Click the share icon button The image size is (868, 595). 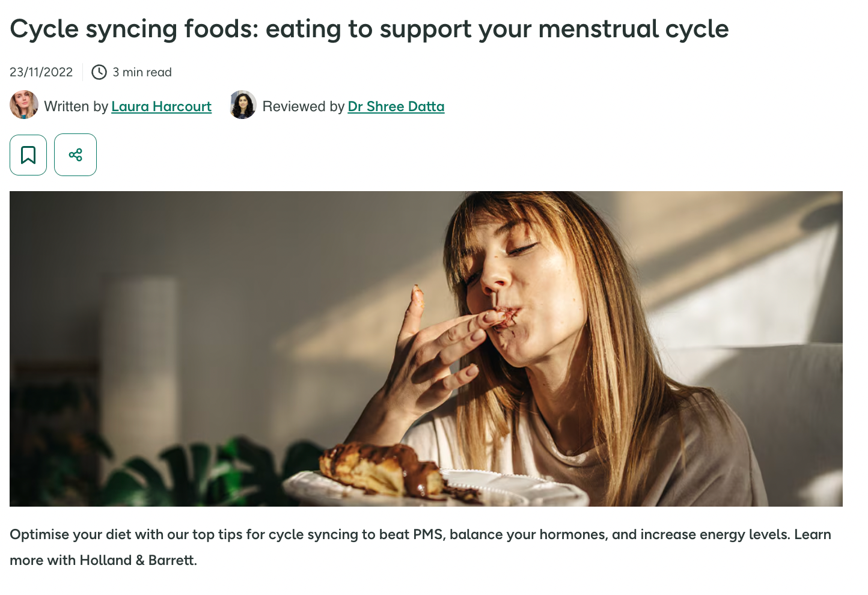[75, 155]
